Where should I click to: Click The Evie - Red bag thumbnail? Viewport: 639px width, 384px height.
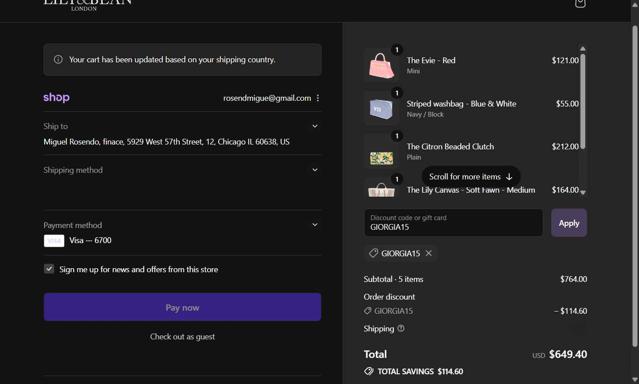click(x=381, y=65)
